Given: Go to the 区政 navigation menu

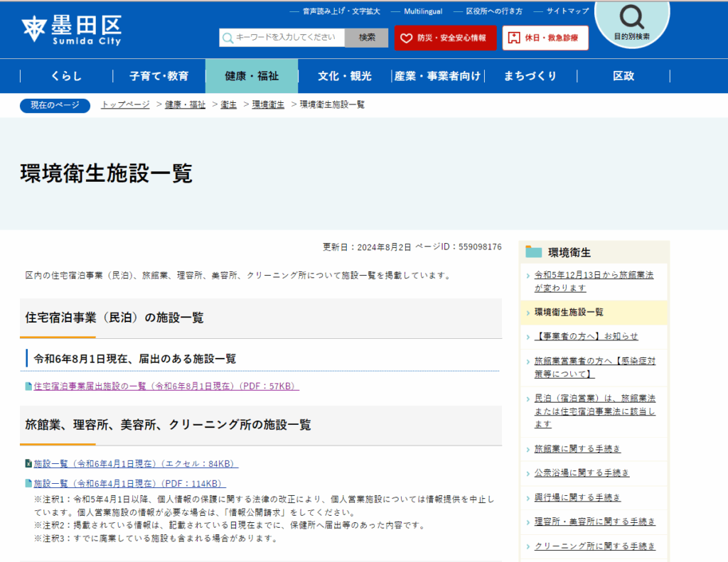Looking at the screenshot, I should coord(623,76).
